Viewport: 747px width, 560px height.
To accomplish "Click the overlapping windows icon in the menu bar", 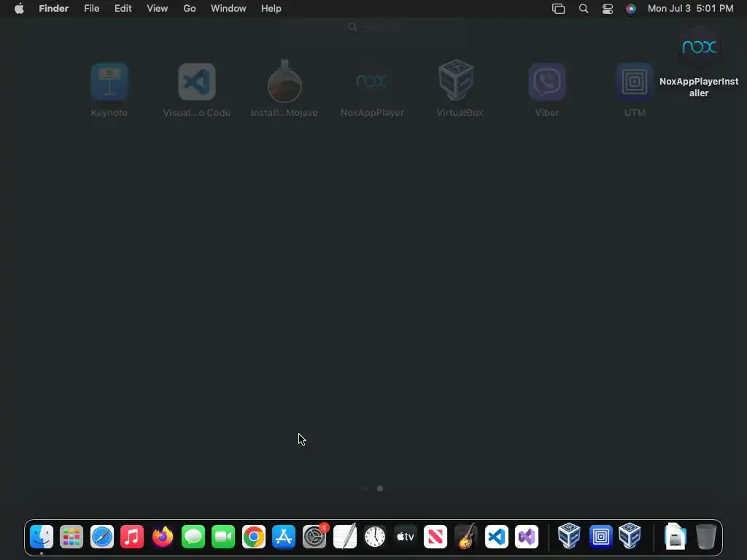I will click(558, 9).
